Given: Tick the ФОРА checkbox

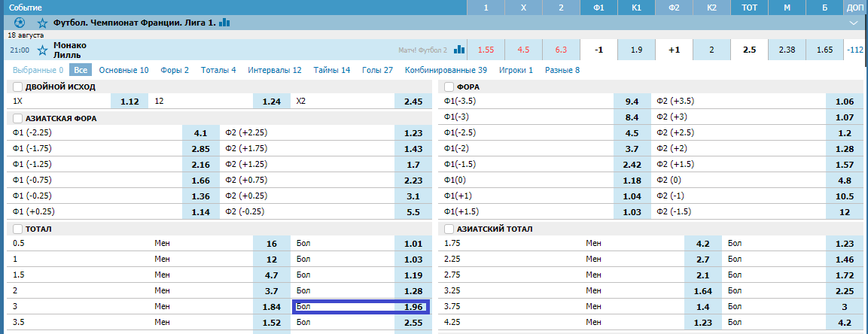Looking at the screenshot, I should click(449, 87).
